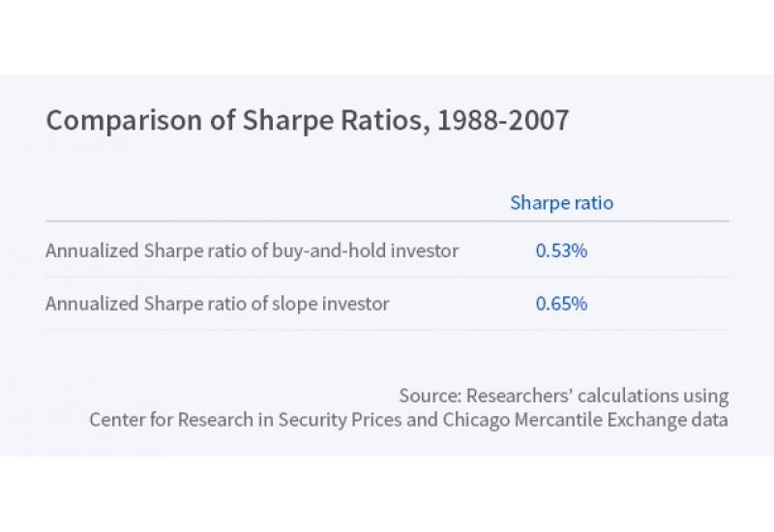The height and width of the screenshot is (532, 774).
Task: Select the blue "Sharpe ratio" column header
Action: tap(561, 203)
